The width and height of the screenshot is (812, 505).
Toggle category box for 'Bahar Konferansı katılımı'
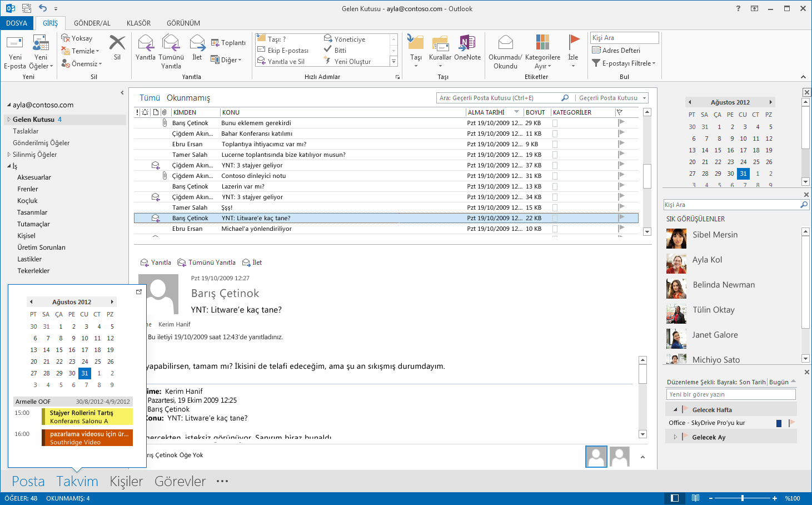555,133
